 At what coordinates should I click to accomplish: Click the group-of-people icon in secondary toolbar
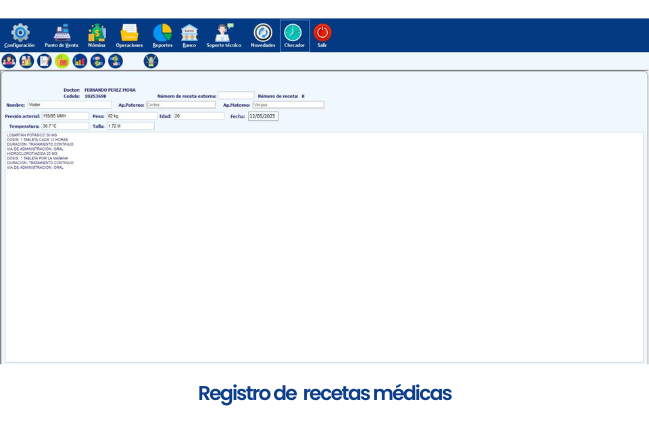click(x=9, y=61)
